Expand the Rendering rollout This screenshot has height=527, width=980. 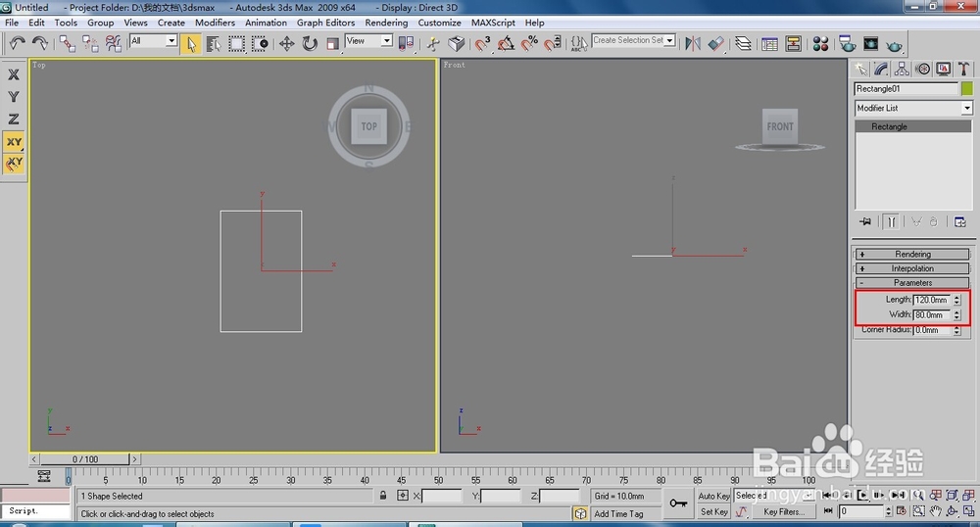coord(912,254)
